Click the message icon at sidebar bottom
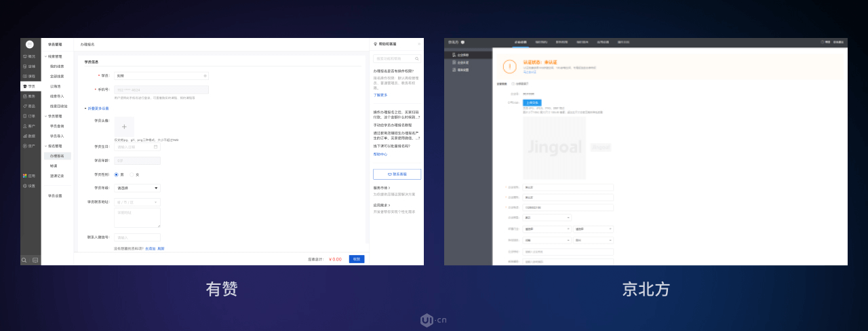 click(35, 260)
